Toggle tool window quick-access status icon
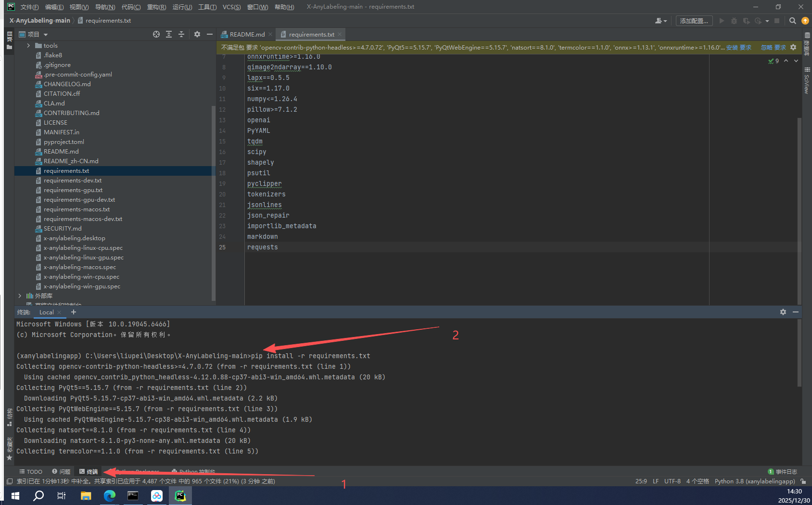The image size is (812, 505). click(10, 481)
